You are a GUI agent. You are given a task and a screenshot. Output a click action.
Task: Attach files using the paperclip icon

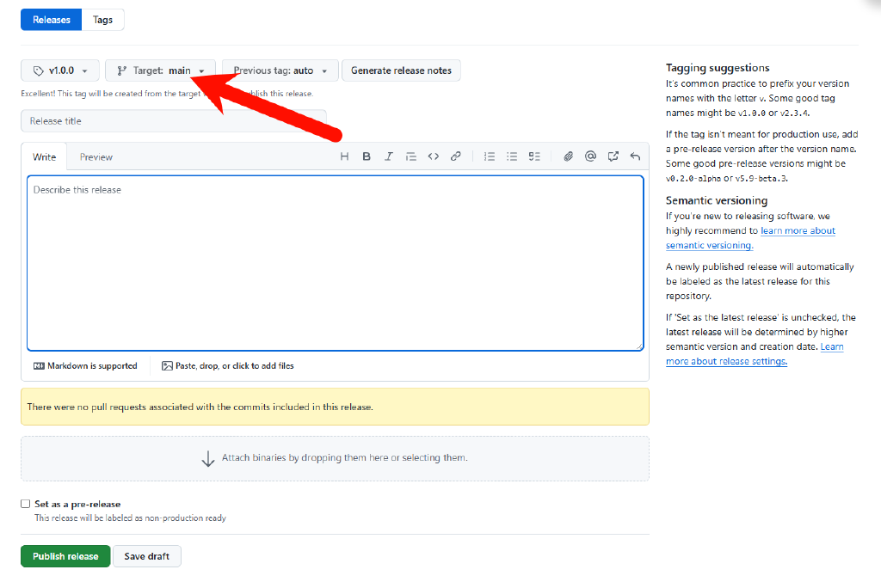pos(568,156)
